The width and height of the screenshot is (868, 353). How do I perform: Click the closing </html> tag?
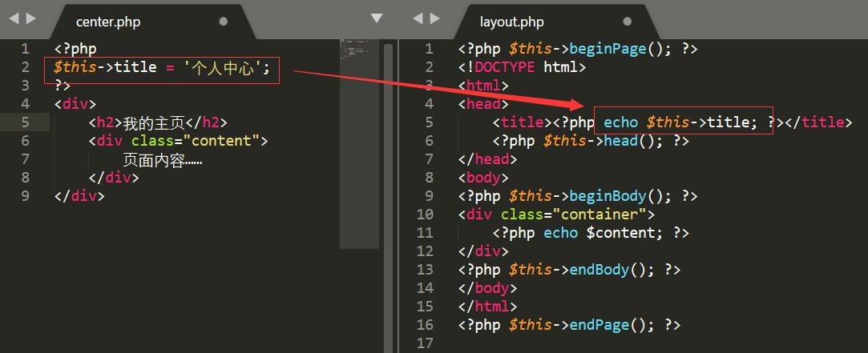click(x=488, y=307)
